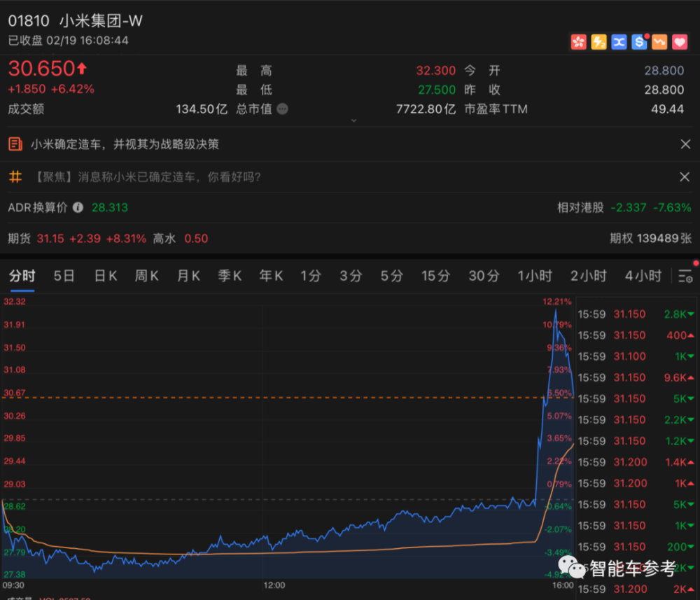Click the Hong Kong flower market icon
700x600 pixels.
click(x=579, y=43)
